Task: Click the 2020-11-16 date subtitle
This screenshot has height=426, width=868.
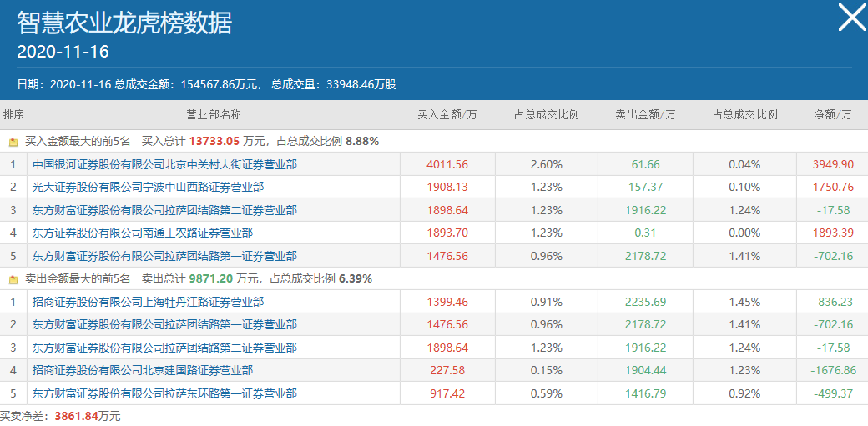Action: 63,52
